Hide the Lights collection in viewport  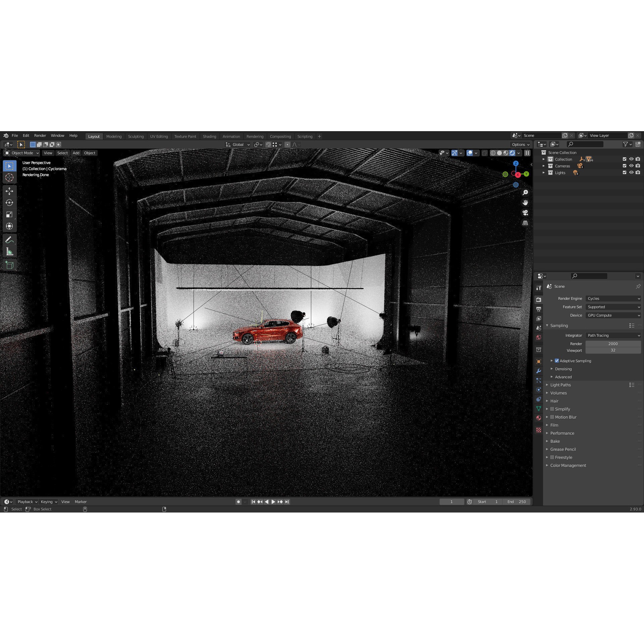click(x=631, y=172)
